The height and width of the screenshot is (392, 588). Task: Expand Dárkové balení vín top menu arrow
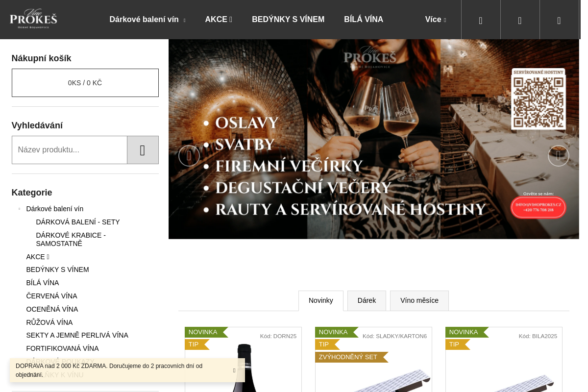point(184,21)
